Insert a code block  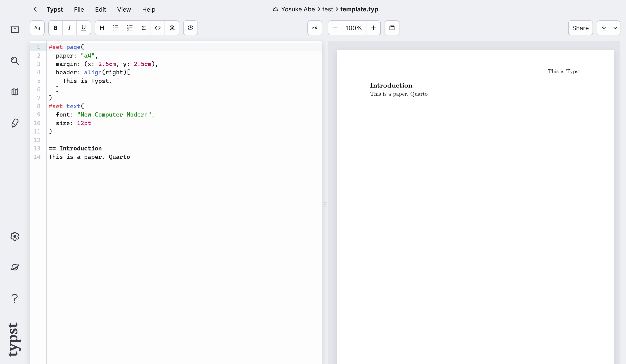coord(158,28)
